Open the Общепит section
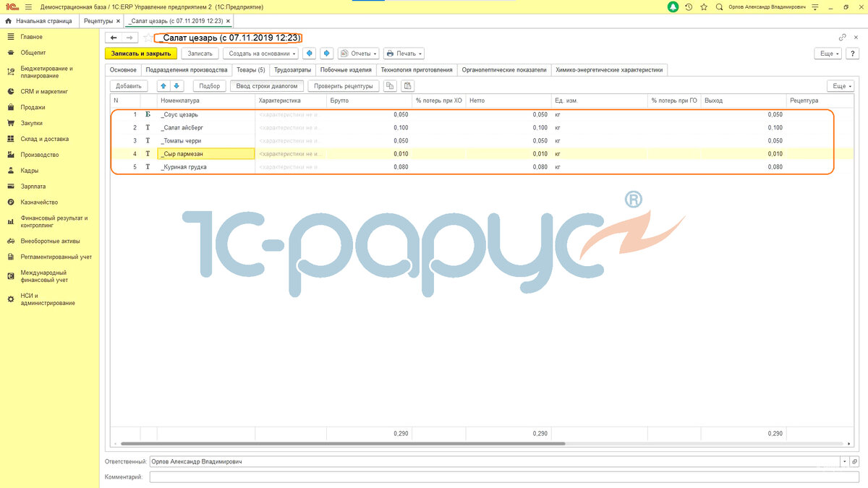 click(x=33, y=53)
